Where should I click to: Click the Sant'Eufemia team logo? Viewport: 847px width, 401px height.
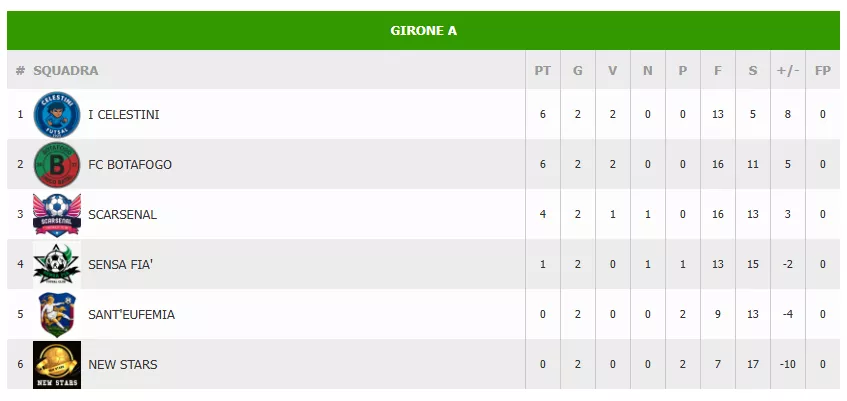pos(56,314)
